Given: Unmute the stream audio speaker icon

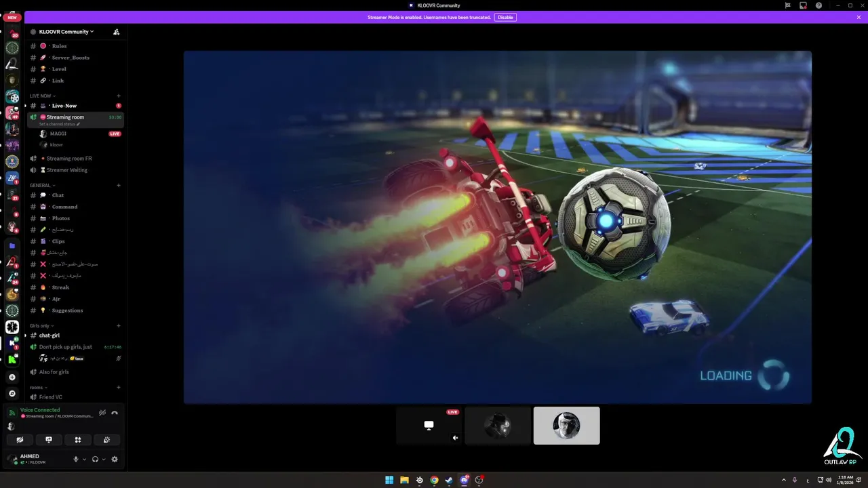Looking at the screenshot, I should click(x=455, y=438).
